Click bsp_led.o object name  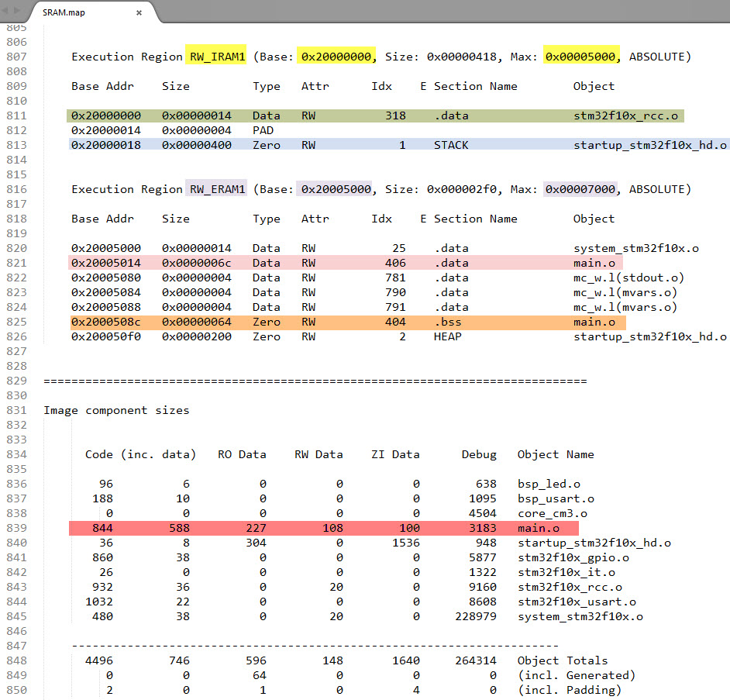pos(549,484)
